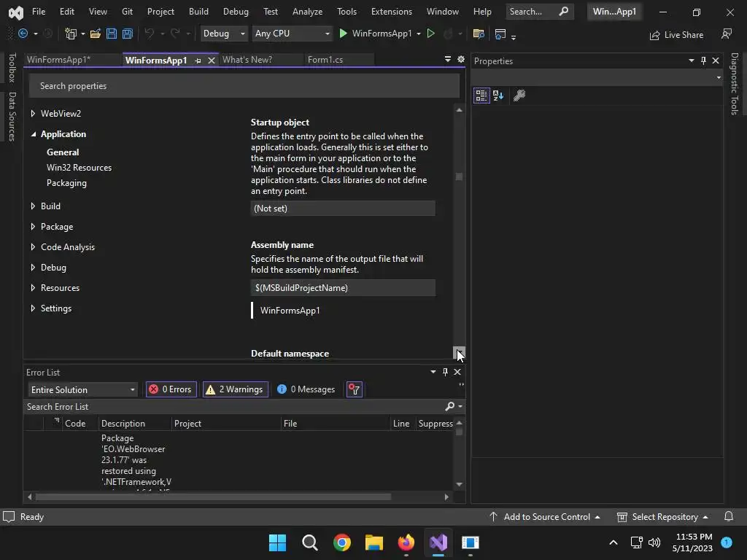This screenshot has width=747, height=560.
Task: Click Add to Source Control
Action: [x=546, y=517]
